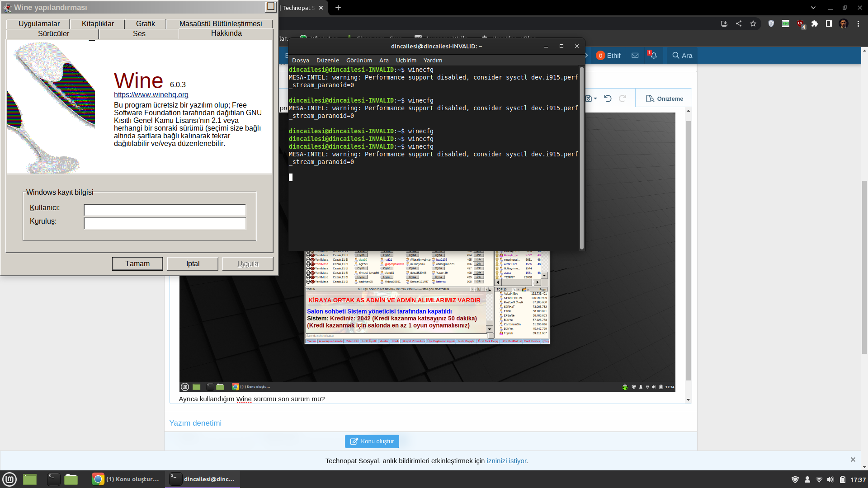Click the editor redo icon
The image size is (868, 488).
(623, 99)
